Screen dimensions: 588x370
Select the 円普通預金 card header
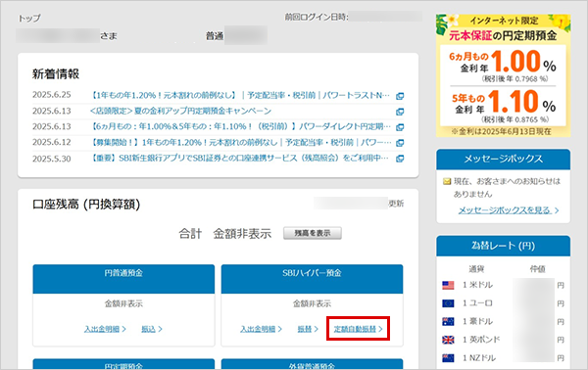pyautogui.click(x=123, y=279)
